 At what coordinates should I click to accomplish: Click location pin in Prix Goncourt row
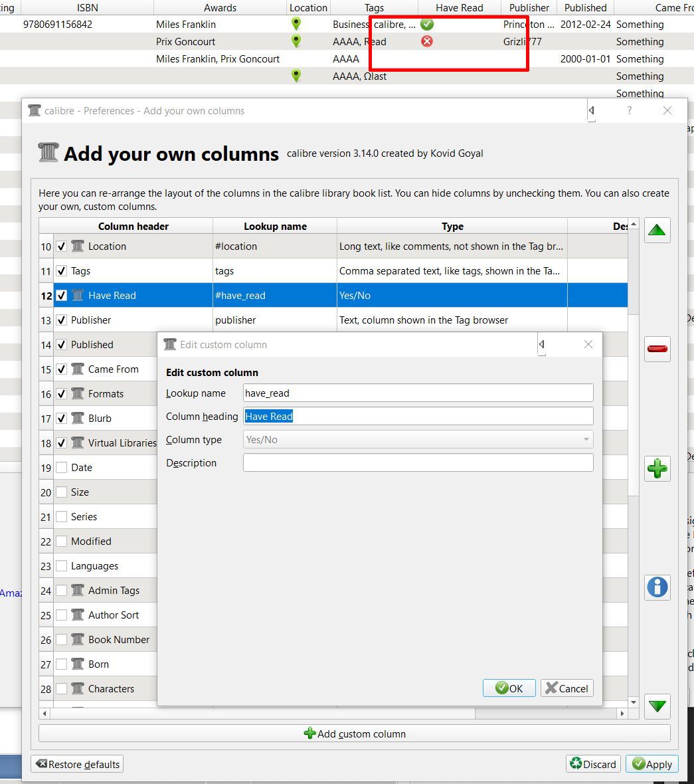(x=296, y=41)
